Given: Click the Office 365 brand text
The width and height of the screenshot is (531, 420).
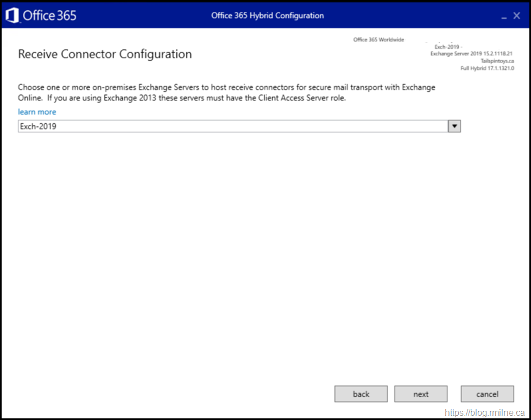Looking at the screenshot, I should 49,15.
